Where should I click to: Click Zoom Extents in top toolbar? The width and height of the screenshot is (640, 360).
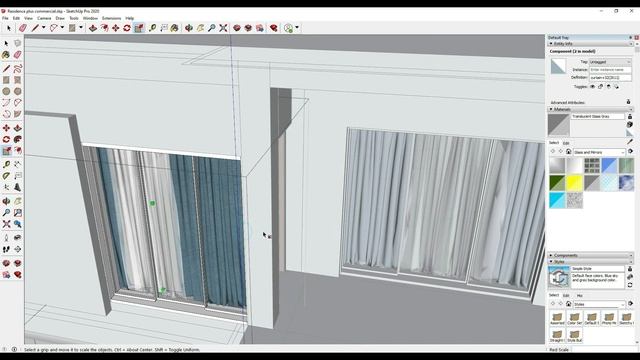(223, 28)
